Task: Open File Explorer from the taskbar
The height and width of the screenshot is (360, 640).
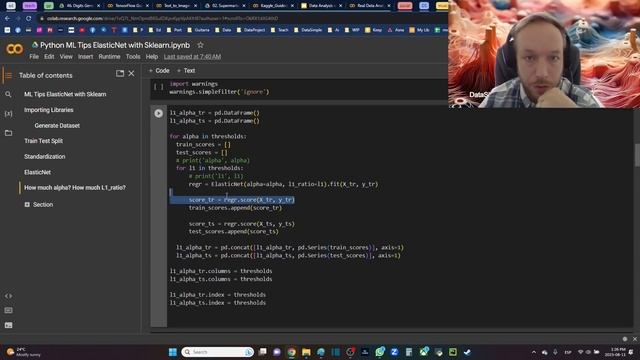Action: coord(306,352)
